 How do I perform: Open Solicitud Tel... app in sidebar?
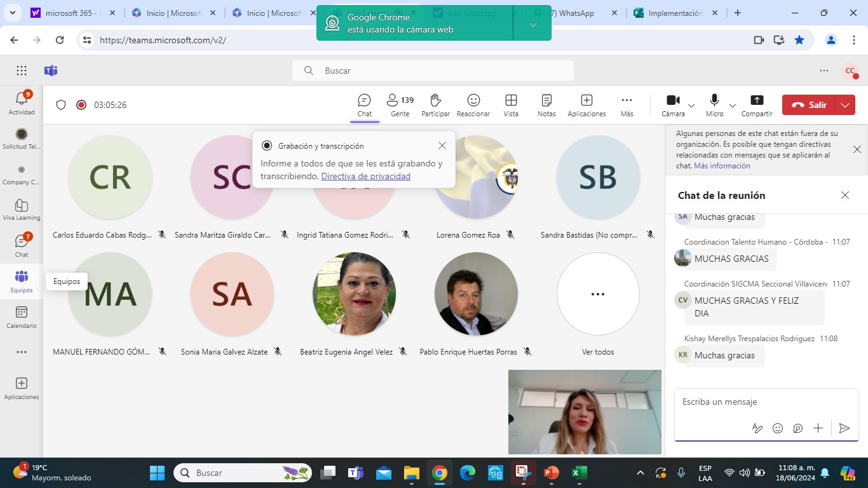click(x=22, y=139)
